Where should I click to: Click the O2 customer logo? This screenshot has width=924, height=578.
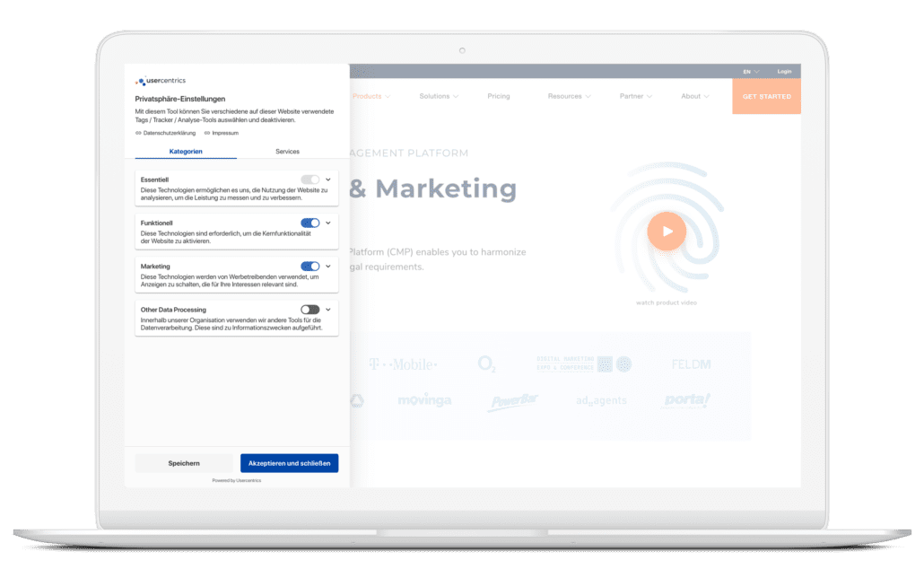pyautogui.click(x=487, y=363)
